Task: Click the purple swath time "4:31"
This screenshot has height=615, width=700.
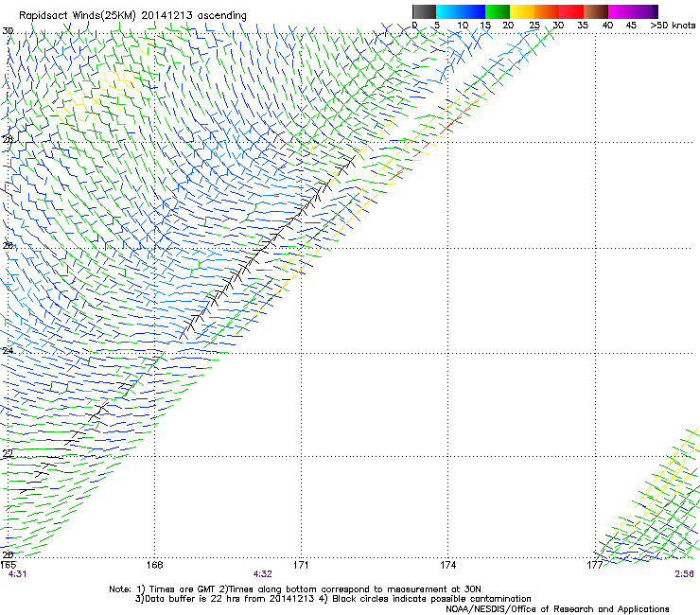Action: [x=17, y=574]
